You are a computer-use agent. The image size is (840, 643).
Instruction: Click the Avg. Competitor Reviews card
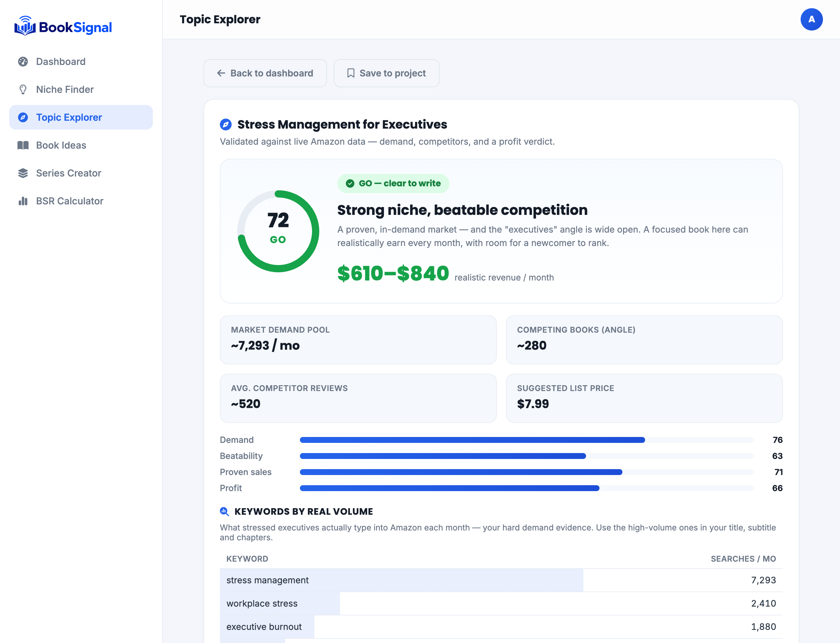point(358,398)
